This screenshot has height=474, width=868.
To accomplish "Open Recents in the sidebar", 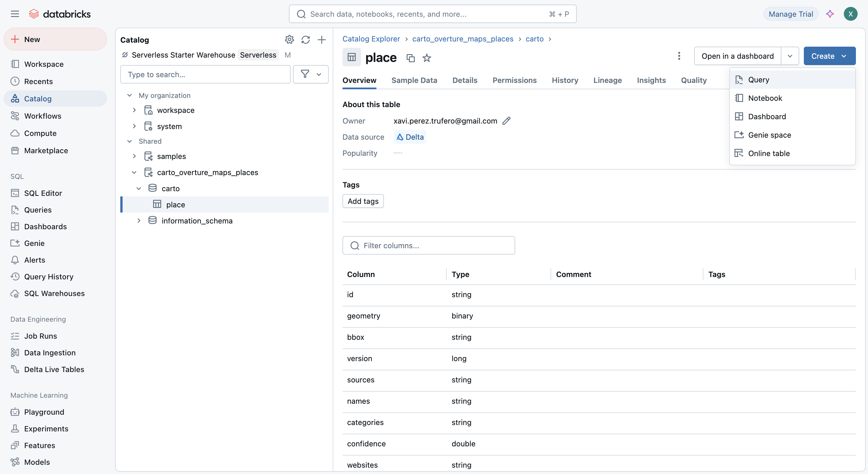I will pyautogui.click(x=55, y=81).
